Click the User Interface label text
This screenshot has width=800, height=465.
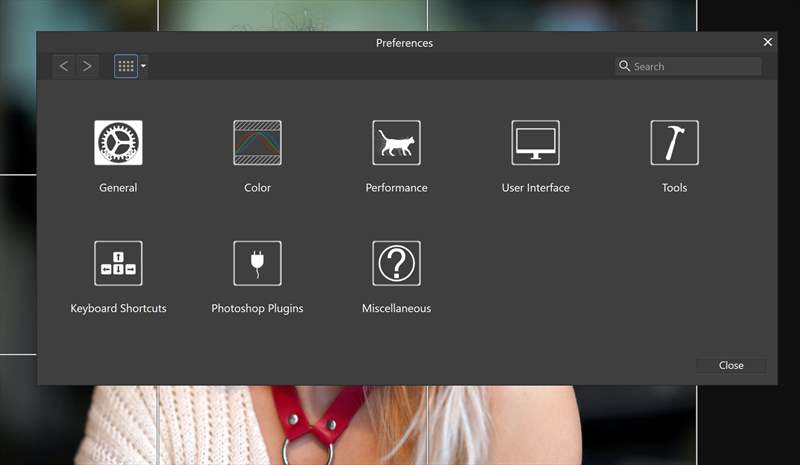click(535, 188)
